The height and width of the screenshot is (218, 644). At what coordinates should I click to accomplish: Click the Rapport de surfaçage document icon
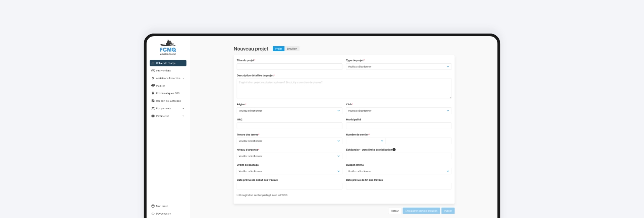[153, 101]
